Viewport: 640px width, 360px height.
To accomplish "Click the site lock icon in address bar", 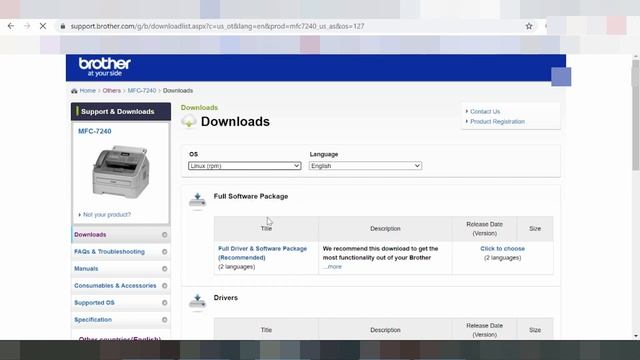I will coord(62,26).
